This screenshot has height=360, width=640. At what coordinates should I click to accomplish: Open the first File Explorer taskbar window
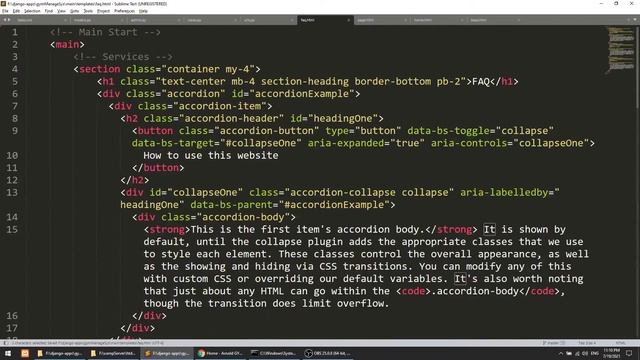(x=60, y=353)
